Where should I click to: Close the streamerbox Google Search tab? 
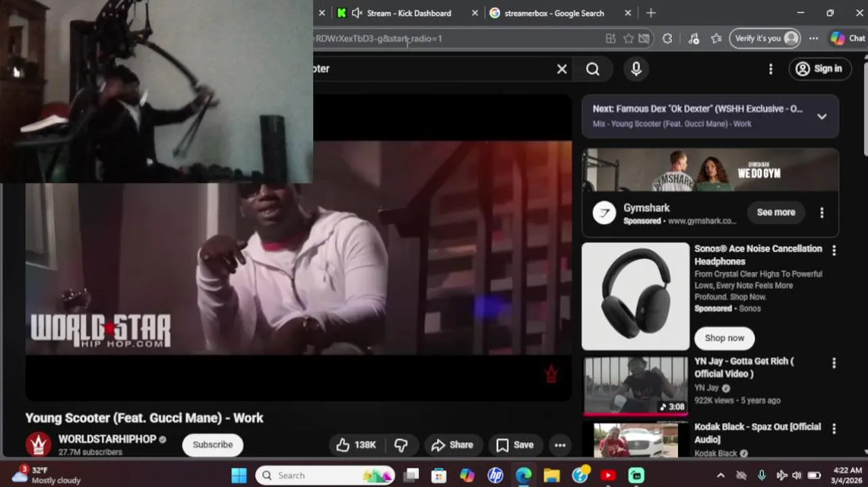628,13
